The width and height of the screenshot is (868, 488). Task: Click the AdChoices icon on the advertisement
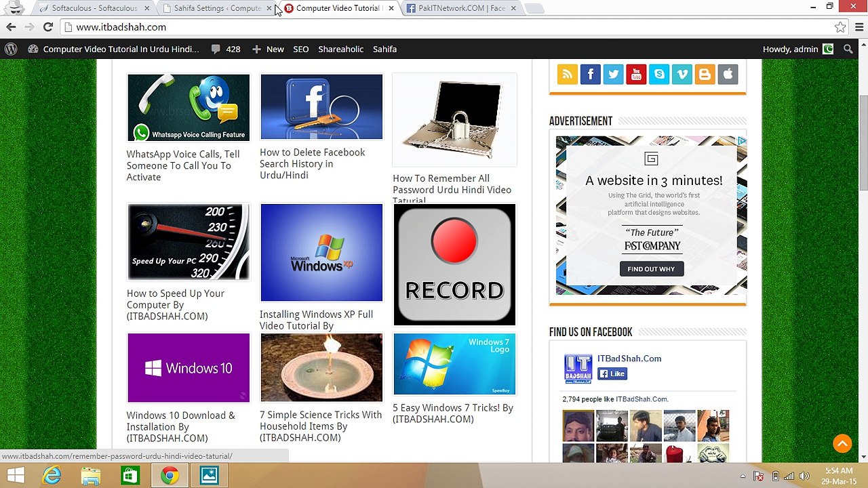coord(742,141)
